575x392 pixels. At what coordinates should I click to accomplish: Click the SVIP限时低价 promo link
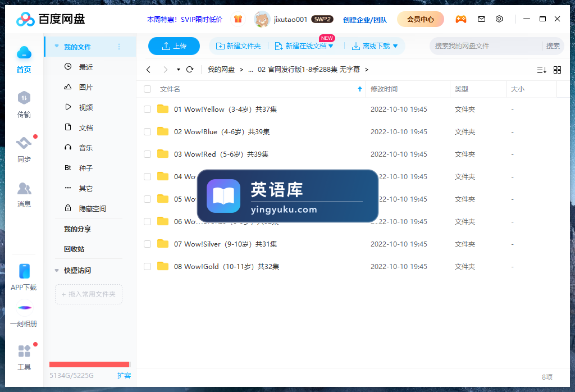[184, 20]
